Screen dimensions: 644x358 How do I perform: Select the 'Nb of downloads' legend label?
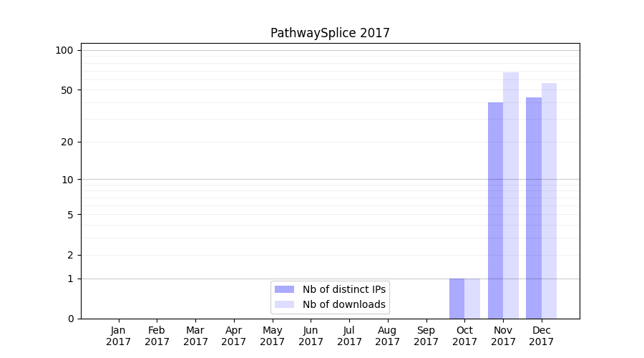(343, 304)
